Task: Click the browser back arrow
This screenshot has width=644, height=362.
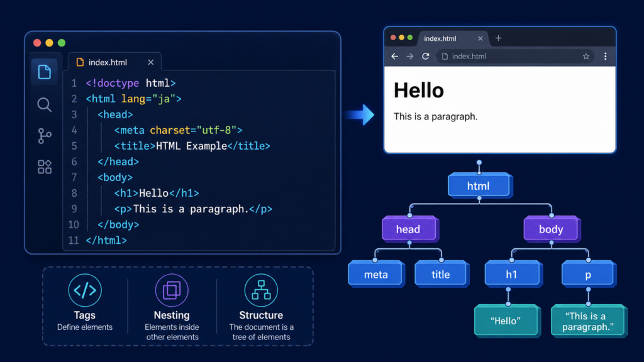Action: pos(395,56)
